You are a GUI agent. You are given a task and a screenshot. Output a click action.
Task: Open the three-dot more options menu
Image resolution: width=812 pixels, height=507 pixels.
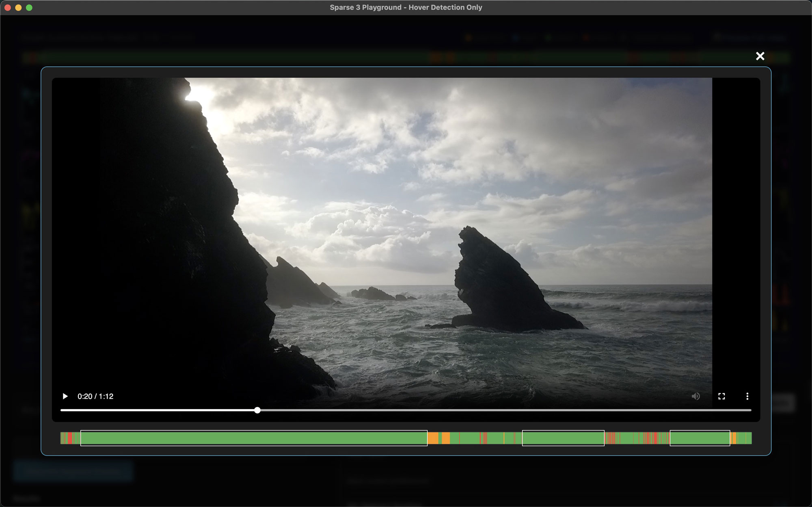pyautogui.click(x=747, y=396)
